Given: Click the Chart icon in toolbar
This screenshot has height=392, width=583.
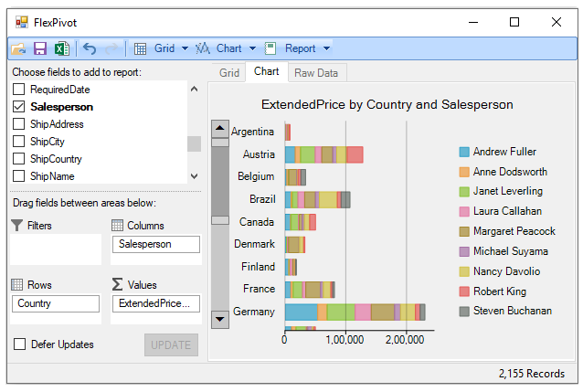Looking at the screenshot, I should (x=203, y=48).
